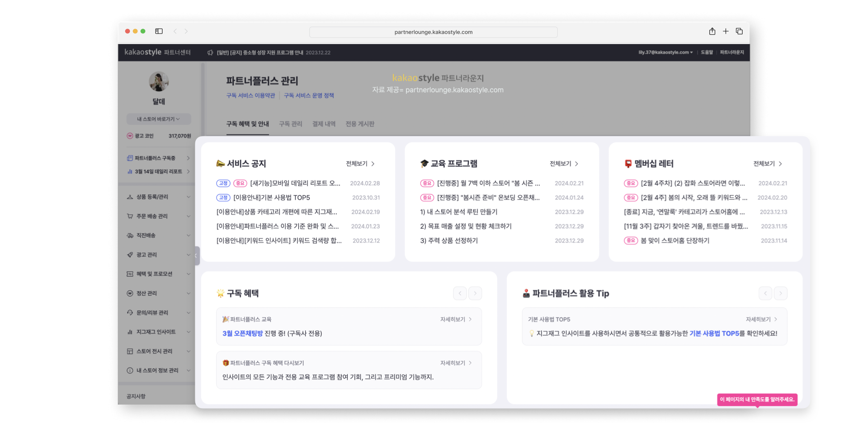The height and width of the screenshot is (433, 868).
Task: Open 도움말 link in top bar
Action: coord(707,52)
